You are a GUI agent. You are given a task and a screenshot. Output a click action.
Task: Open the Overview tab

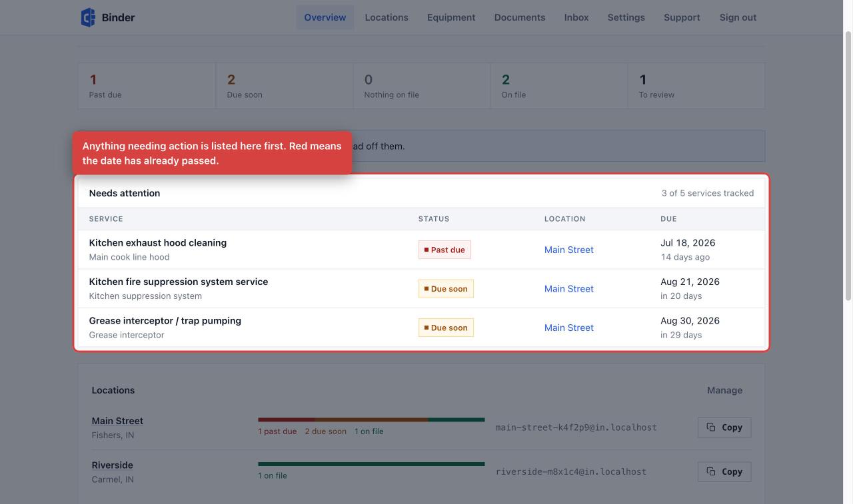tap(325, 17)
